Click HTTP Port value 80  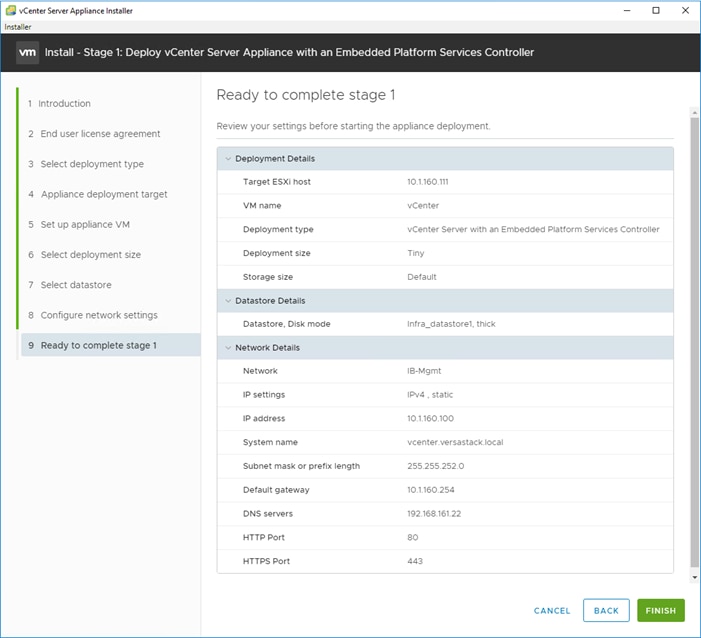(x=413, y=537)
